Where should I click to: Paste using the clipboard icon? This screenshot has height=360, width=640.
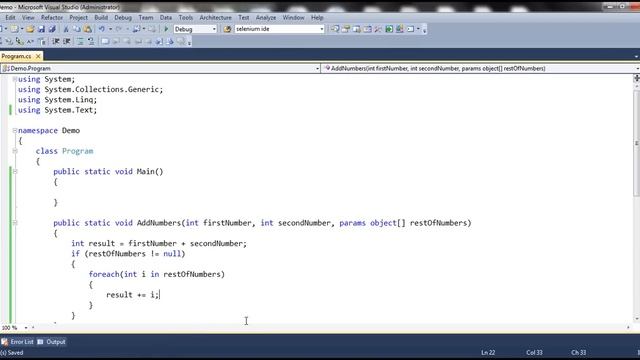pos(87,29)
